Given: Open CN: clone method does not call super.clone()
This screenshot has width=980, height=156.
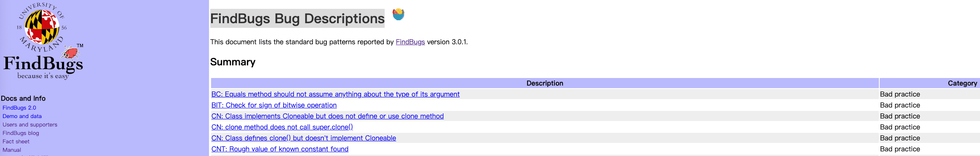Looking at the screenshot, I should click(282, 127).
